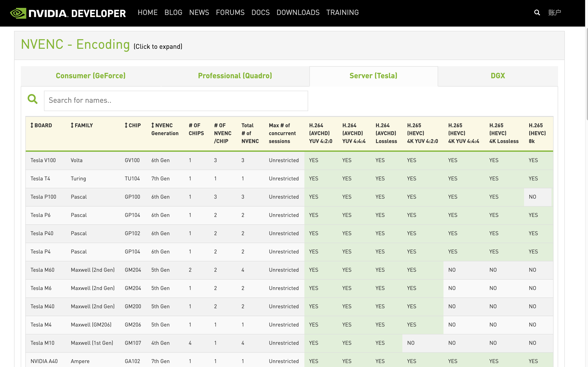Click the NVIDIA Developer logo
The image size is (588, 367).
tap(68, 13)
